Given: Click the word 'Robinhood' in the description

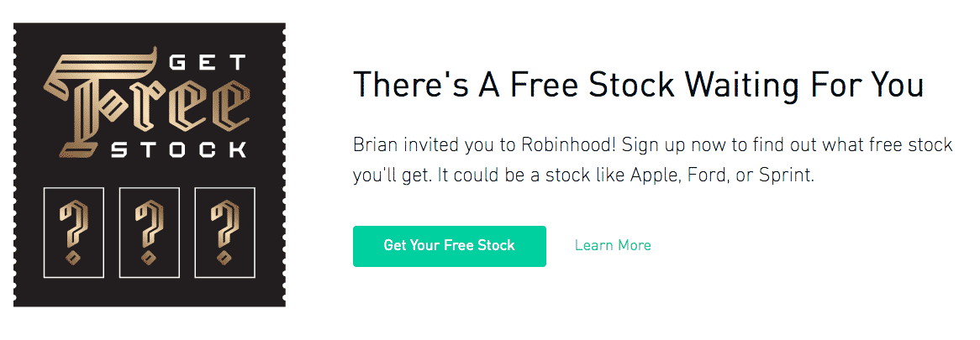Looking at the screenshot, I should [567, 145].
